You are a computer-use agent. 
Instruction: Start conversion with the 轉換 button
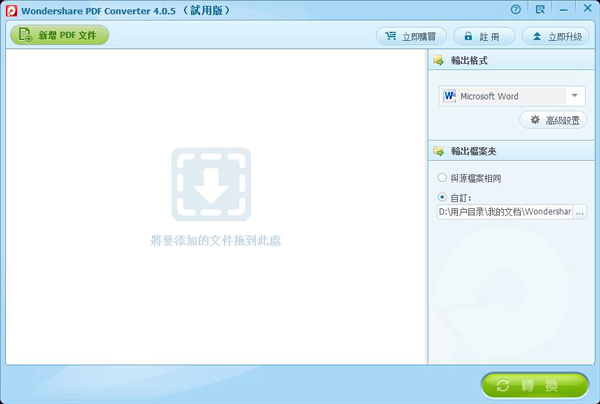535,385
